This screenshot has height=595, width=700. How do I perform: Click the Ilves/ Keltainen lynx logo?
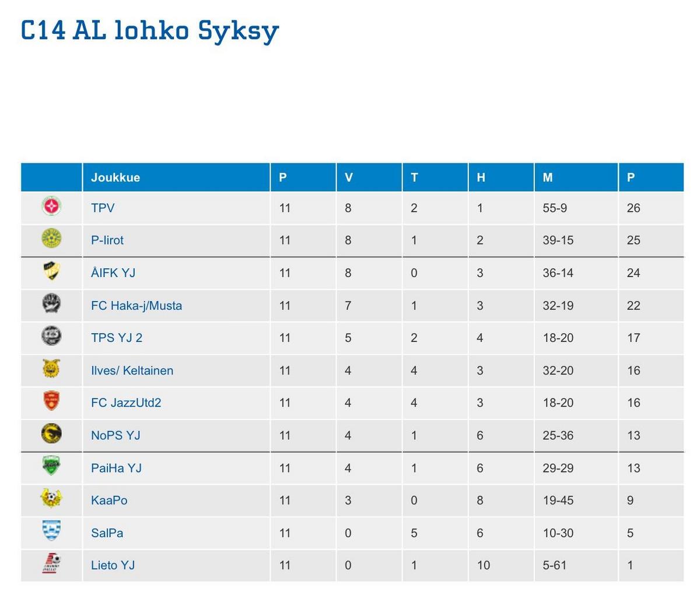tap(52, 369)
